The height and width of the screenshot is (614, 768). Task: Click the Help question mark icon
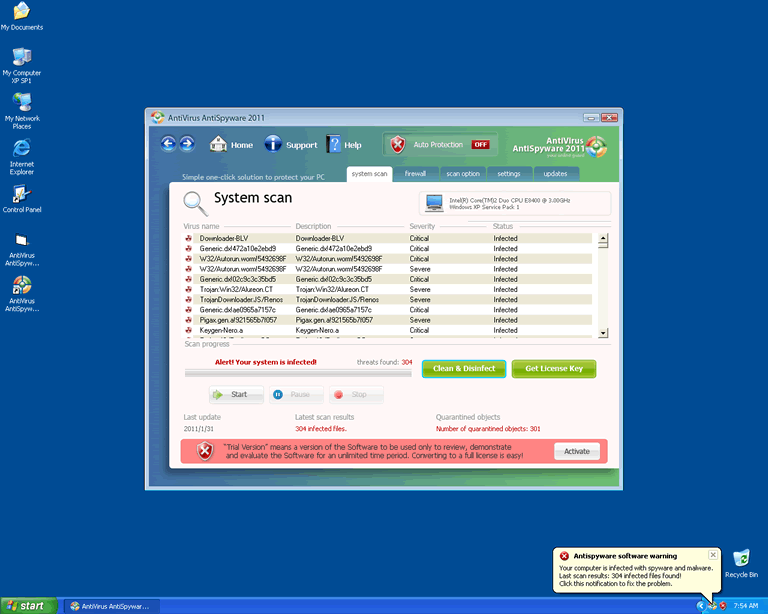tap(334, 145)
